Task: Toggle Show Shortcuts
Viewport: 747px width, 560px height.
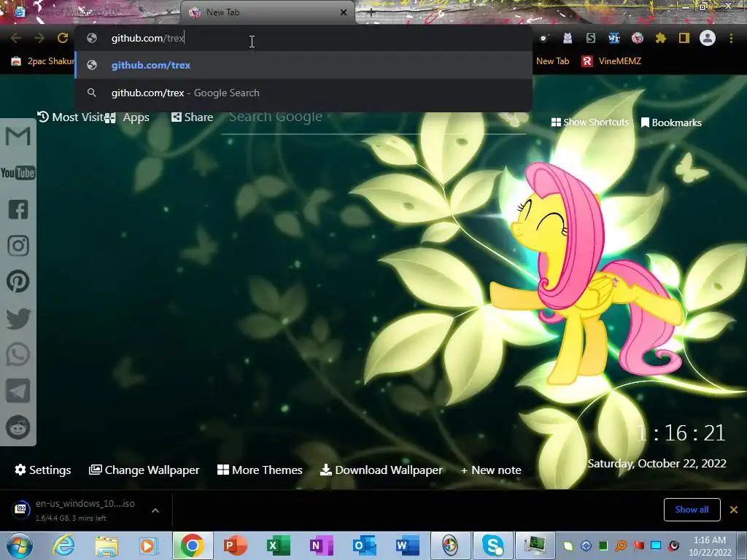Action: click(589, 122)
